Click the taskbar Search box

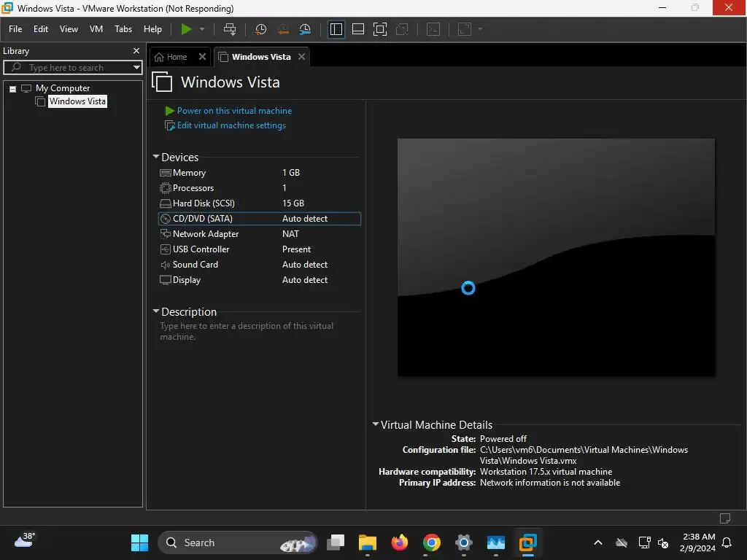pyautogui.click(x=237, y=542)
